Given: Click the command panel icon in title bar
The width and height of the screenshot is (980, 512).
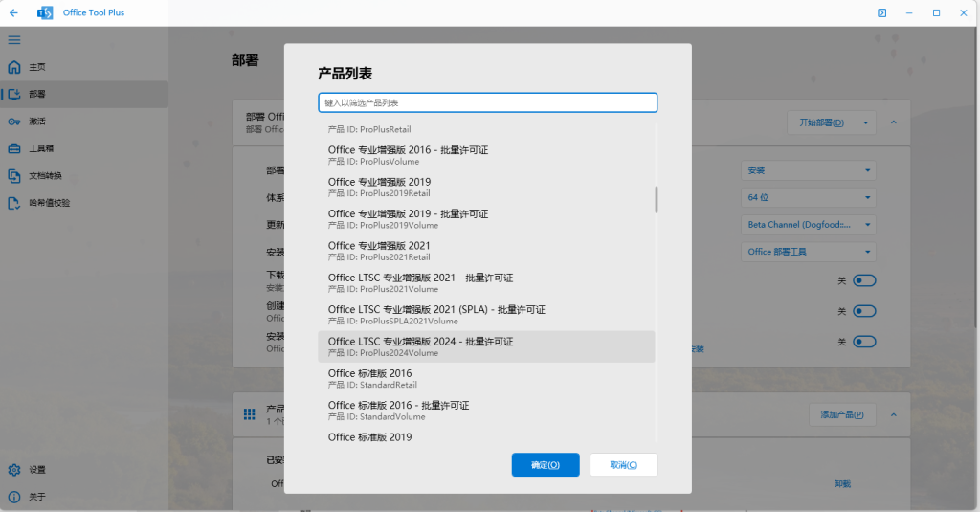Looking at the screenshot, I should coord(881,12).
